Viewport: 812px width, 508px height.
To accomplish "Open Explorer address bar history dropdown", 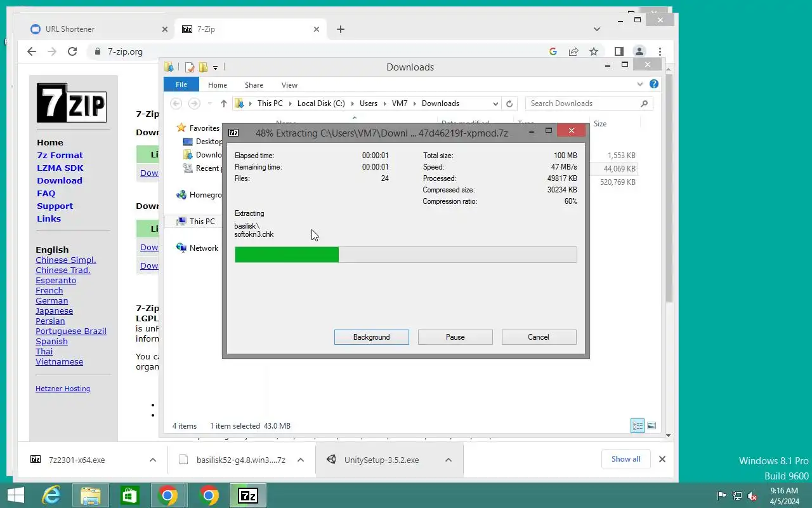I will point(495,104).
